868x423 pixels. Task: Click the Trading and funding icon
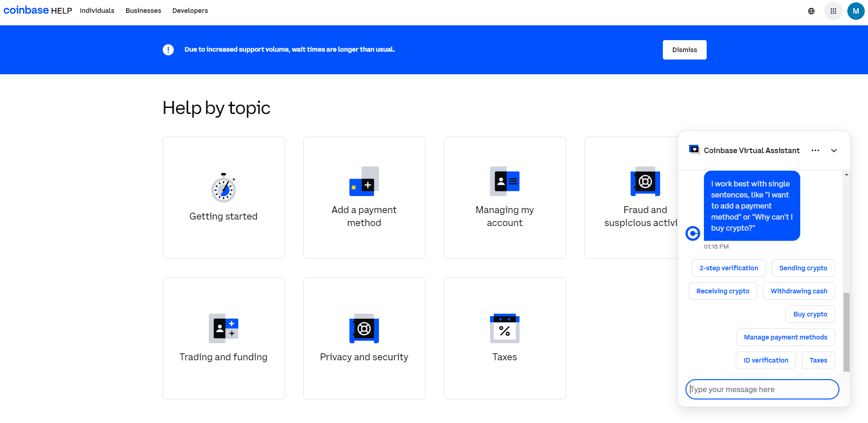click(x=224, y=328)
